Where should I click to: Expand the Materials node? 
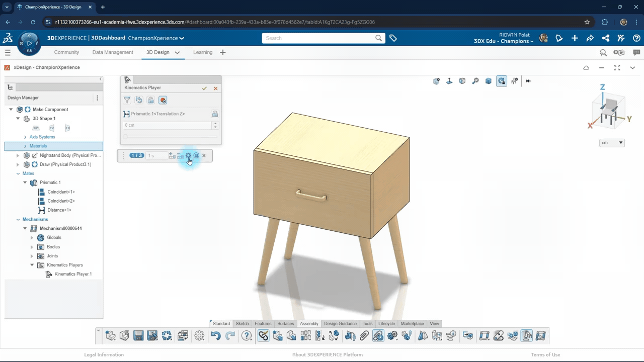point(25,146)
